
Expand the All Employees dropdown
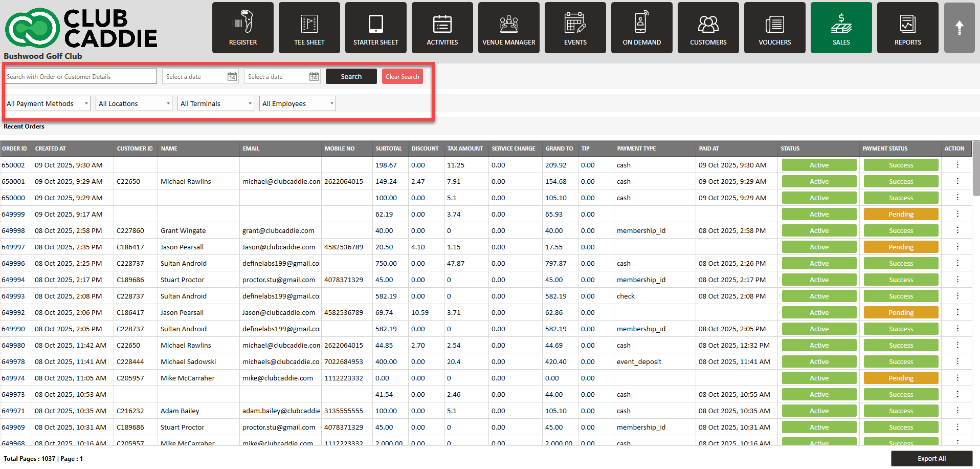coord(297,104)
